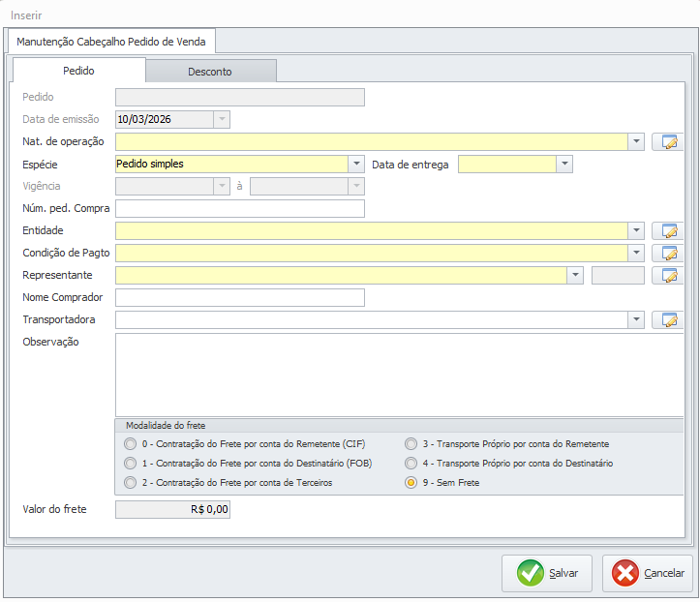Select the Pedido tab
Viewport: 700px width, 602px height.
[x=78, y=72]
